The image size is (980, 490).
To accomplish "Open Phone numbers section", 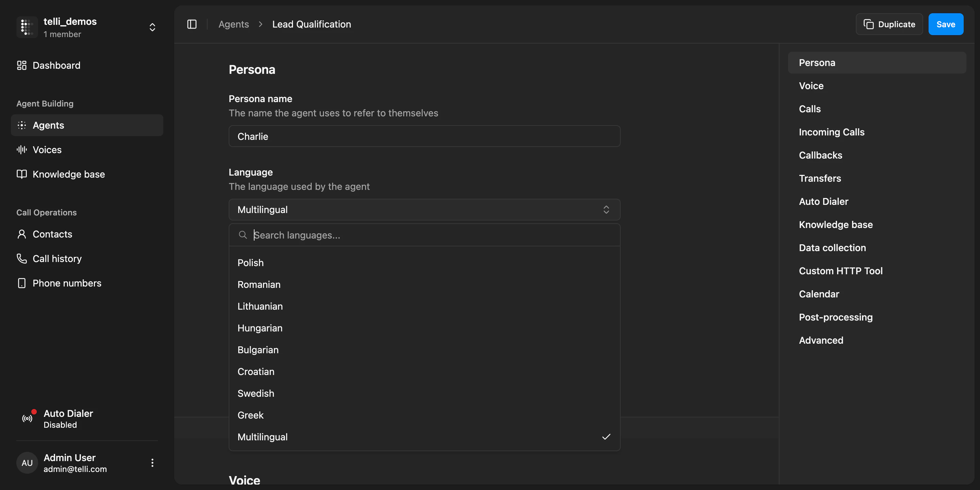I will point(67,283).
